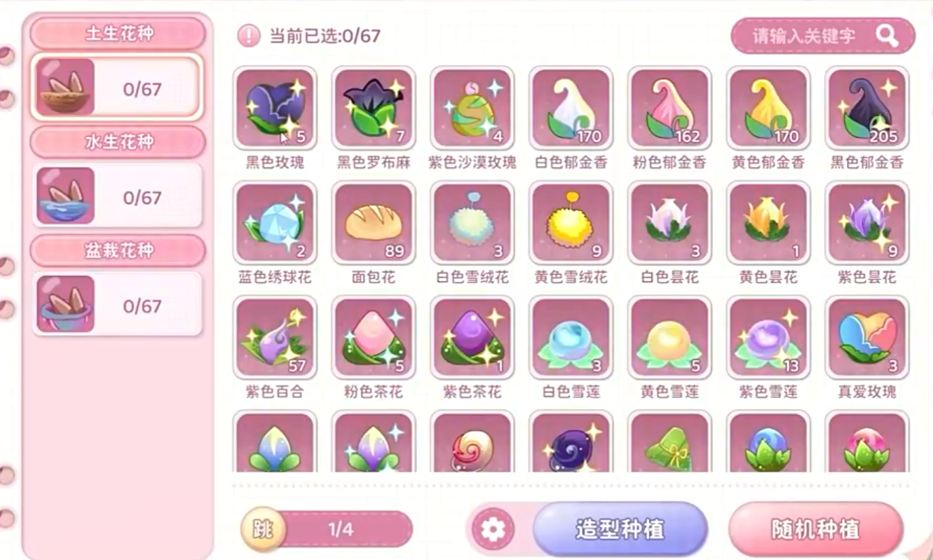Select the 紫色百合 seed icon
Screen dimensions: 933x560
coord(275,337)
